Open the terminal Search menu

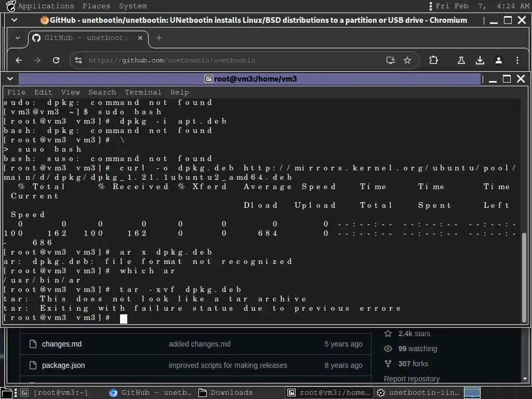[x=102, y=92]
